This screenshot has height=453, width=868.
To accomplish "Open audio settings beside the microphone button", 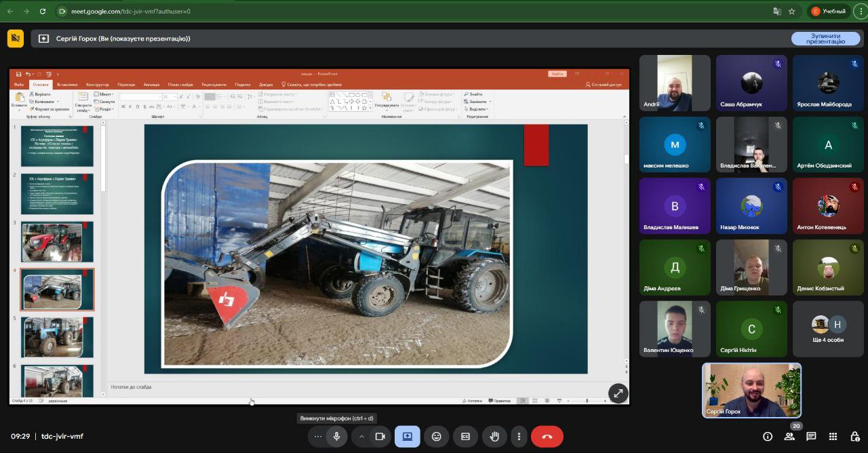I will pos(317,437).
